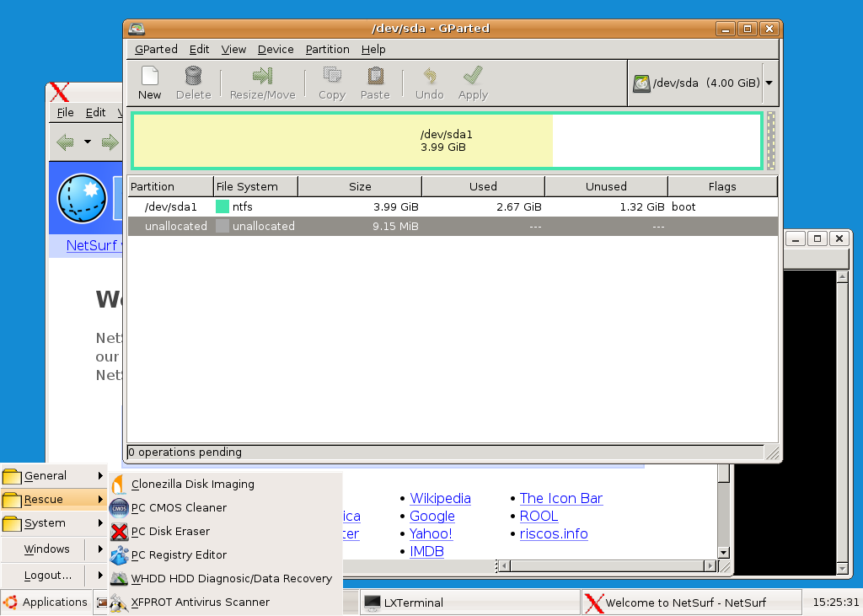This screenshot has width=863, height=616.
Task: Switch to NetSurf from the taskbar
Action: (x=692, y=603)
